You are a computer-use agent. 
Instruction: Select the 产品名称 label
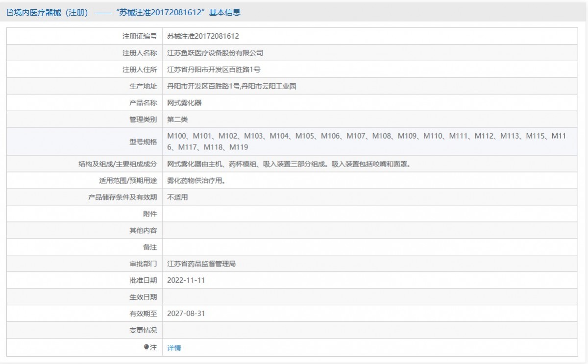coord(143,103)
